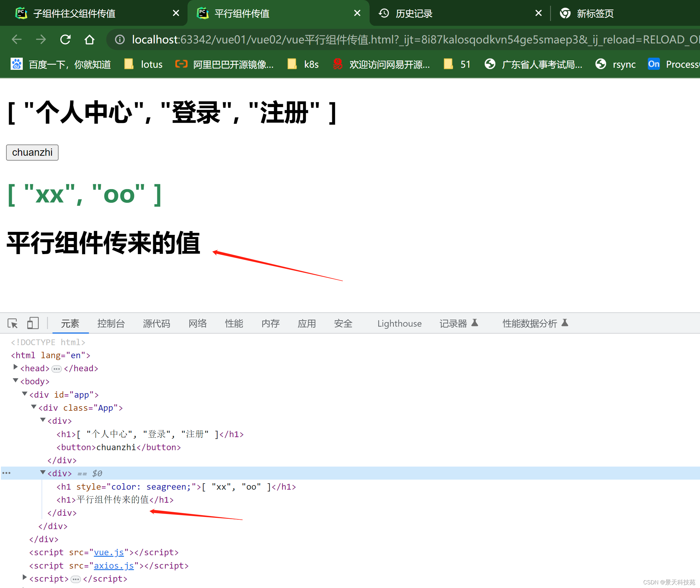
Task: Open the k8s bookmark folder
Action: 303,64
